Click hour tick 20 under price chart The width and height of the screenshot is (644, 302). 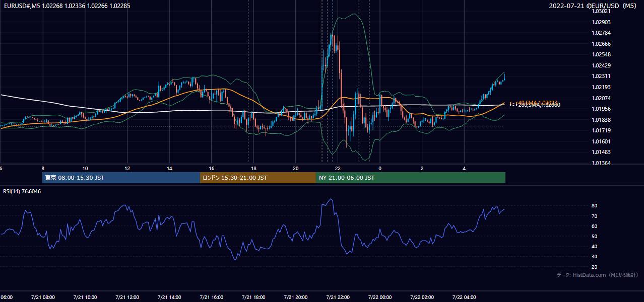point(296,169)
